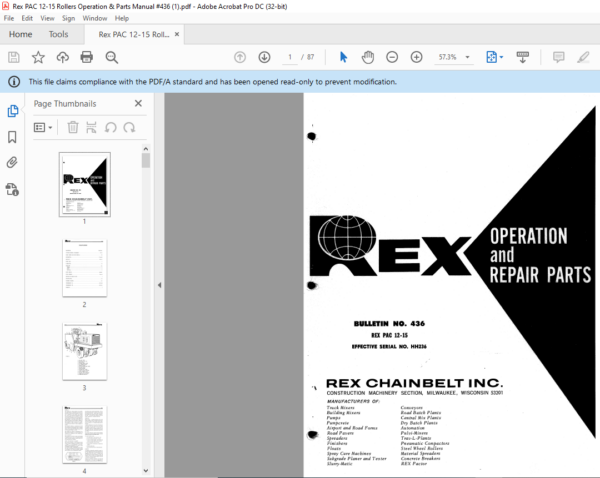
Task: Select page 2 thumbnail
Action: [x=85, y=268]
